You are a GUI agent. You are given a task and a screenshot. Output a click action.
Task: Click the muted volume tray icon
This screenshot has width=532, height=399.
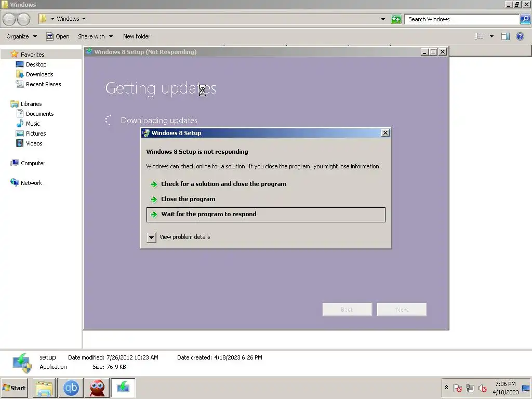click(482, 388)
